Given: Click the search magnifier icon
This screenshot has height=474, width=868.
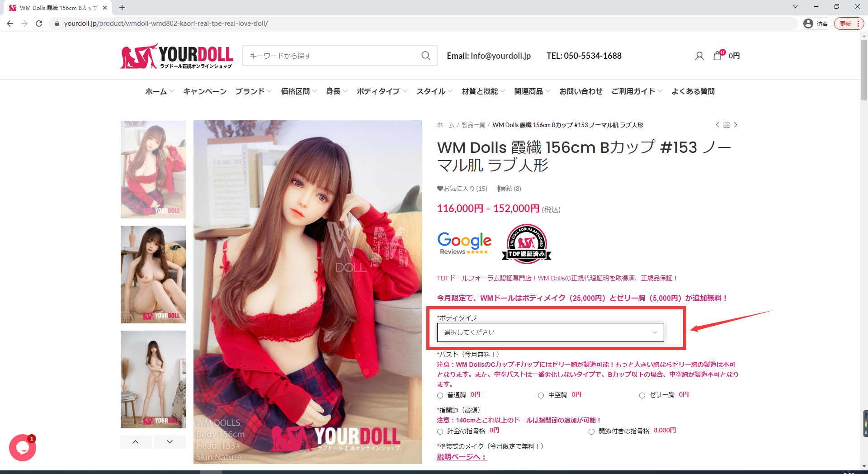Looking at the screenshot, I should tap(425, 56).
